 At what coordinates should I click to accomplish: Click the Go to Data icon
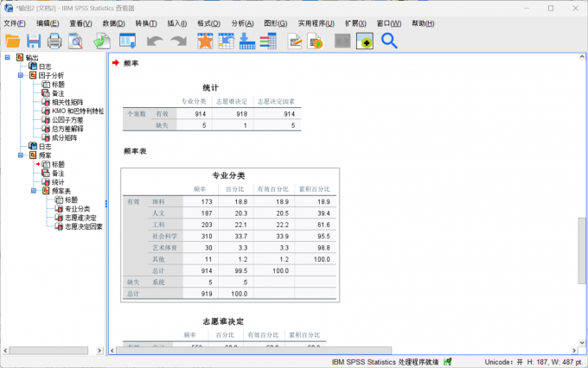click(227, 41)
